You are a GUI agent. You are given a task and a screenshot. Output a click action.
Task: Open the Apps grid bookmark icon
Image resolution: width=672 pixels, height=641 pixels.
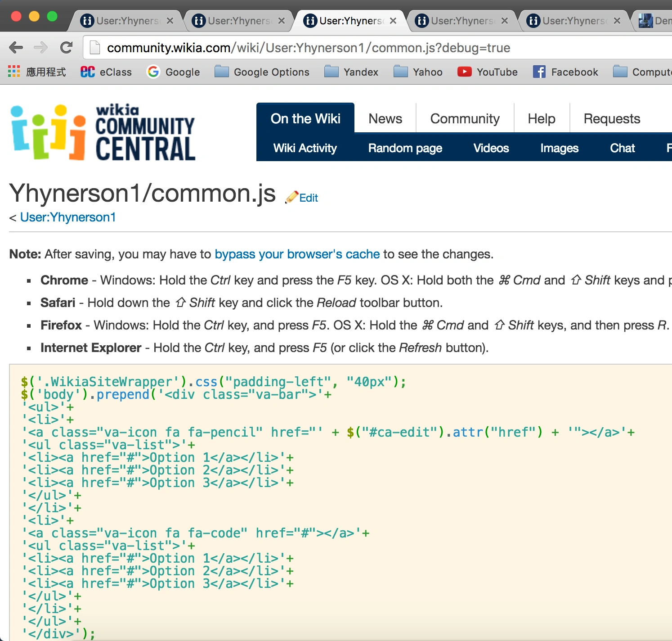(14, 72)
